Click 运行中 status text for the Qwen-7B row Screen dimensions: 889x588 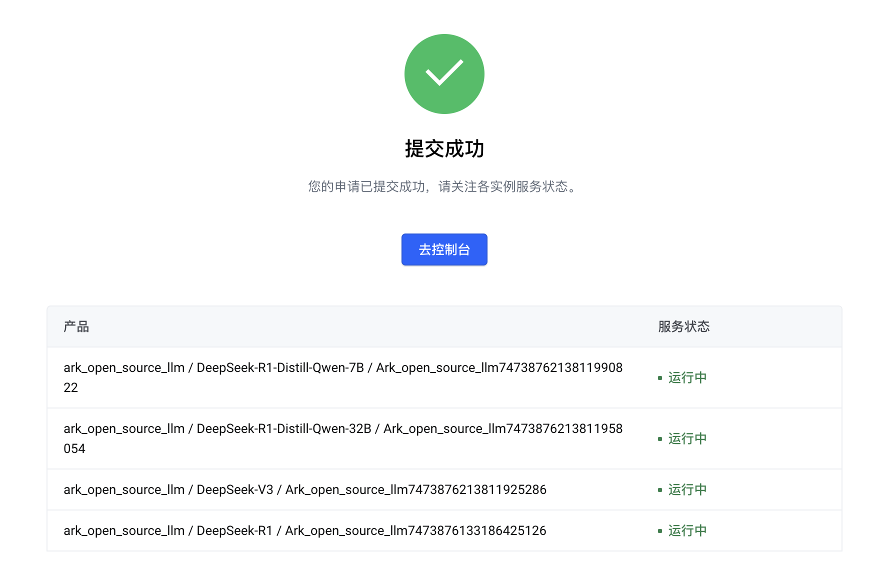tap(687, 377)
